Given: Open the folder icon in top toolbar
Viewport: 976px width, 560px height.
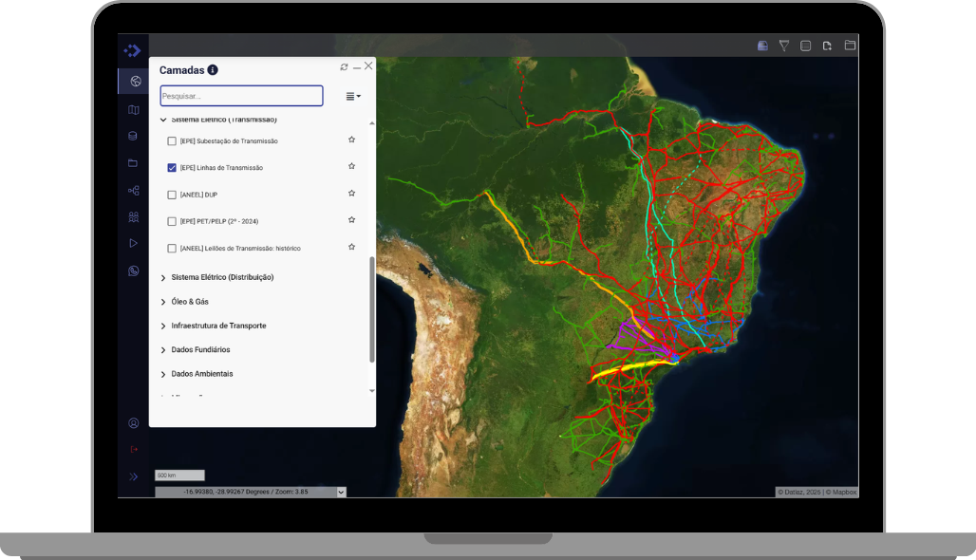Looking at the screenshot, I should (850, 45).
